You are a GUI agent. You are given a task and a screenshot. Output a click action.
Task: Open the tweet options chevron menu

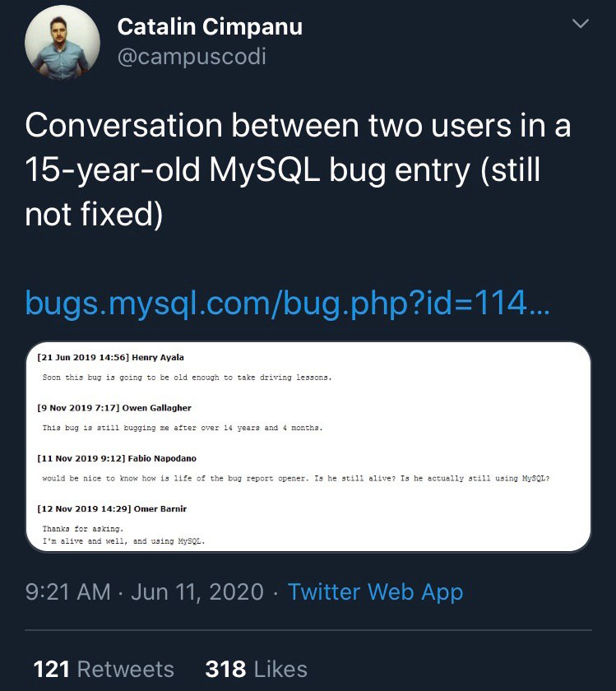(x=581, y=23)
